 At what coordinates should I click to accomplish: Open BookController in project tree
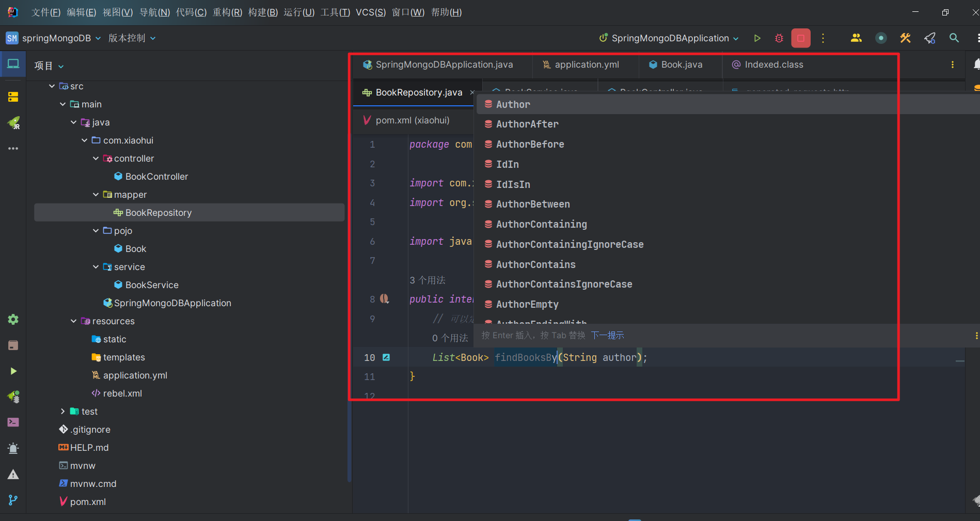tap(156, 177)
